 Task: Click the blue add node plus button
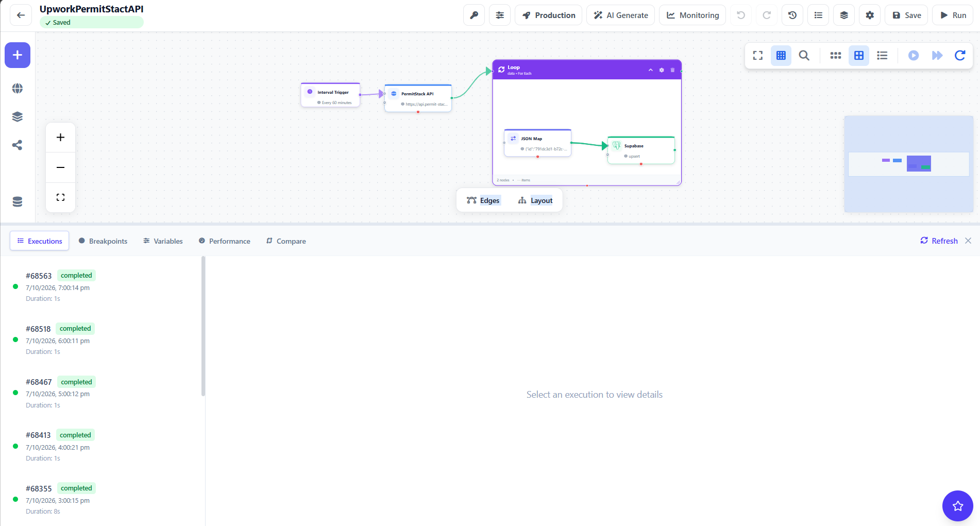(18, 55)
